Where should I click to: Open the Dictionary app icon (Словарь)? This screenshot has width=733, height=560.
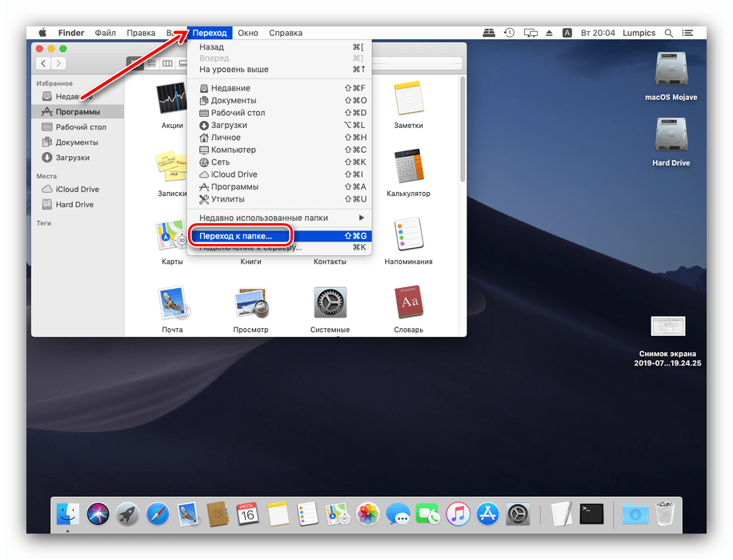[x=408, y=303]
